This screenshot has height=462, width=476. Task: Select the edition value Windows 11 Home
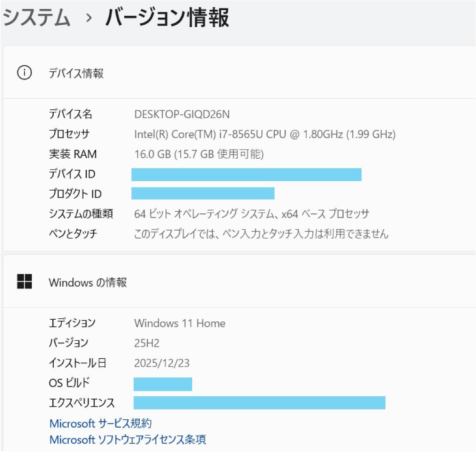(x=180, y=323)
